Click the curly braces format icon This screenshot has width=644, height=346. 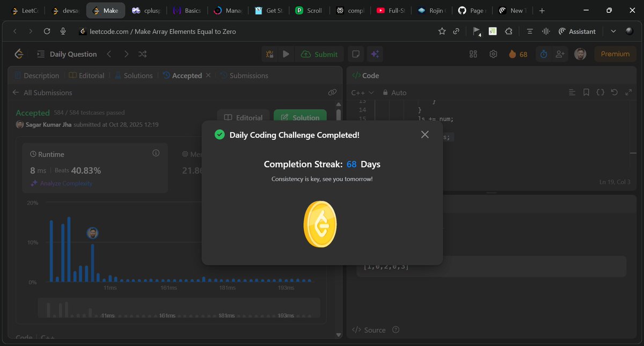601,92
